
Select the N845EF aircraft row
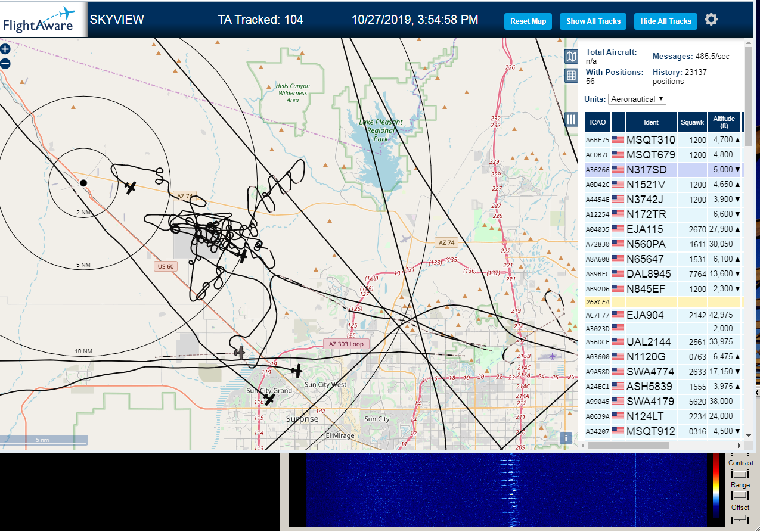(x=663, y=289)
